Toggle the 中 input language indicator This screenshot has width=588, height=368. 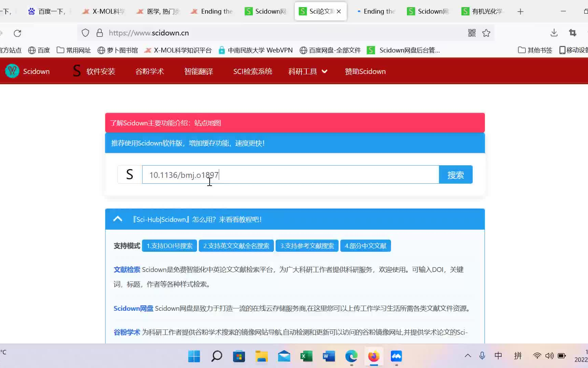pos(498,356)
